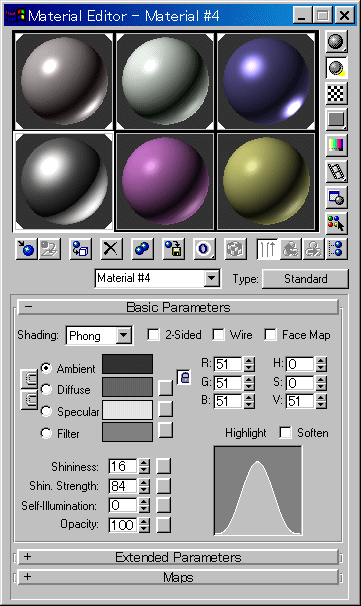The height and width of the screenshot is (606, 361).
Task: Select the Specular radio button
Action: coord(46,411)
